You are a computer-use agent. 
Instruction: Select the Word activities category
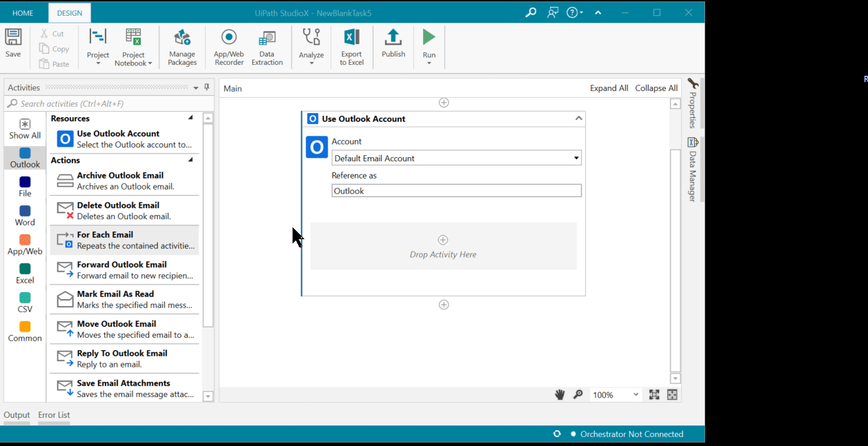(x=24, y=215)
